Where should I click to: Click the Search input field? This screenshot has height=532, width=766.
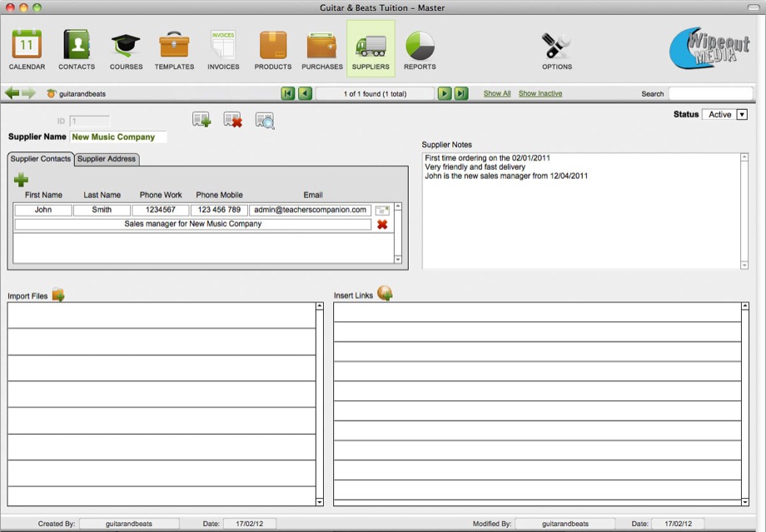[x=714, y=94]
